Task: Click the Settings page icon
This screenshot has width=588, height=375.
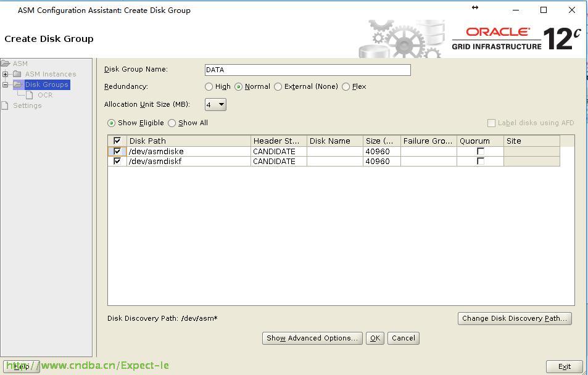Action: (x=4, y=105)
